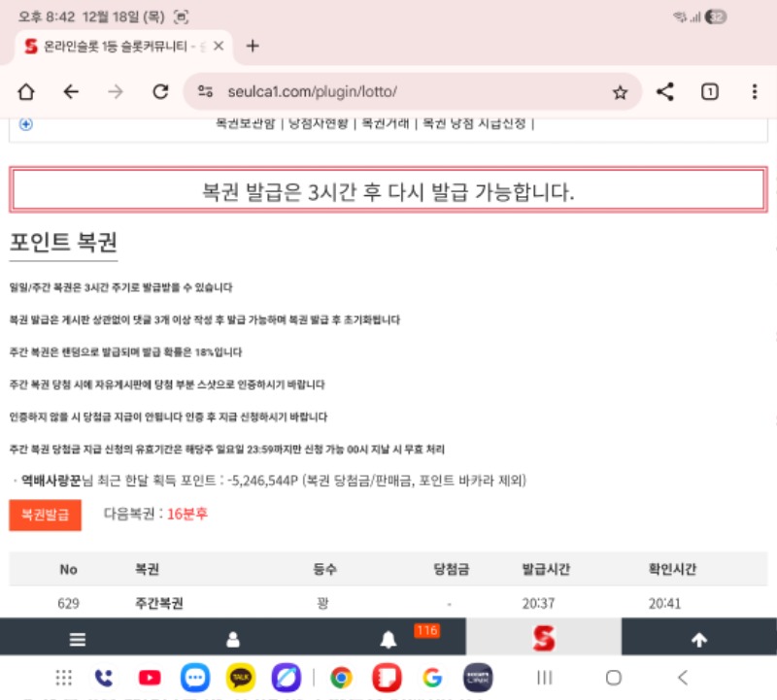Check notifications with the 116 badge bell

coord(388,639)
